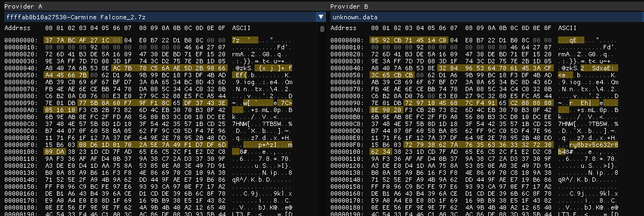This screenshot has width=644, height=216.
Task: Click the Provider A panel title
Action: pyautogui.click(x=21, y=6)
